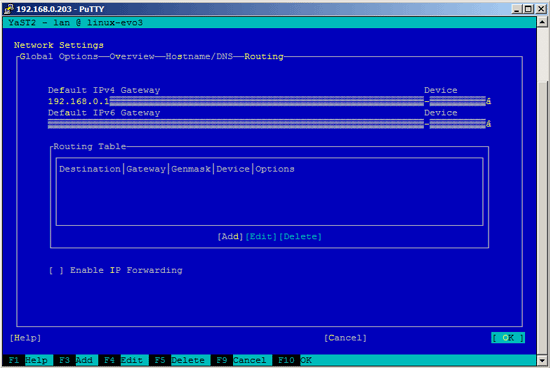550x368 pixels.
Task: Maximize the PuTTY window
Action: click(x=528, y=9)
